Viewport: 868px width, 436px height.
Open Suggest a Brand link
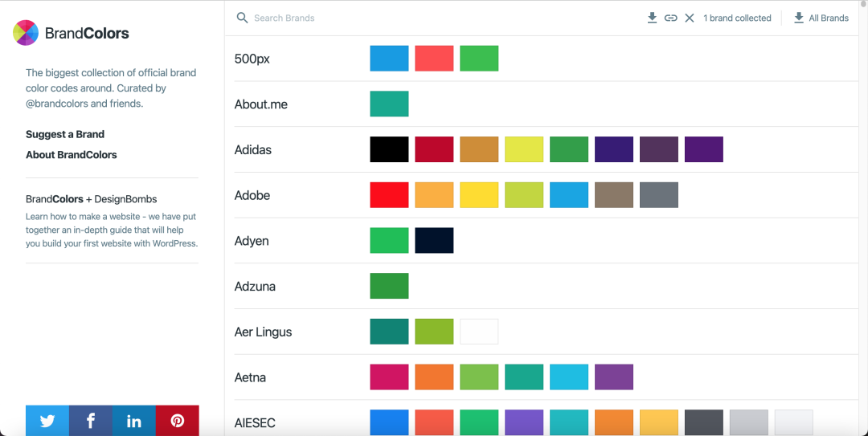pos(65,134)
